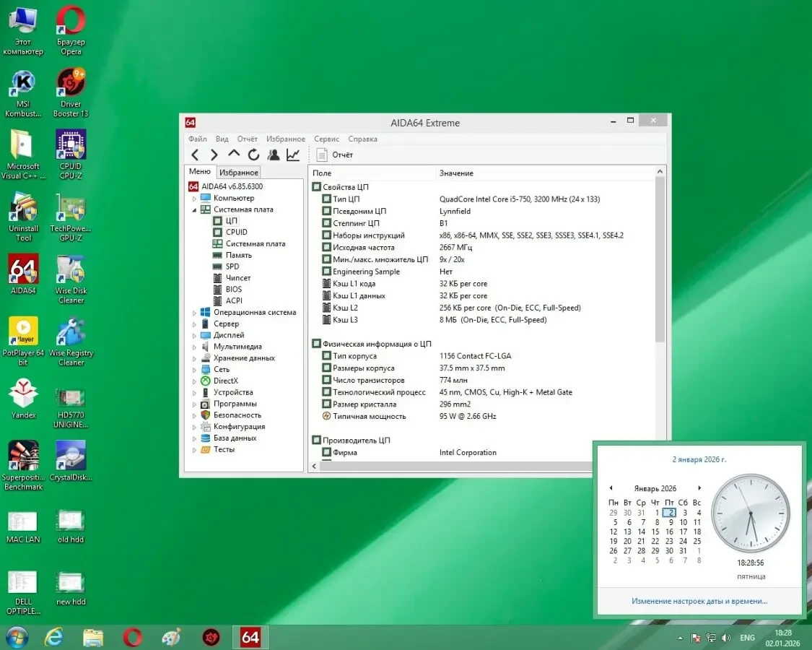Click the Back navigation arrow in AIDA64 toolbar
The width and height of the screenshot is (812, 650).
pos(195,155)
